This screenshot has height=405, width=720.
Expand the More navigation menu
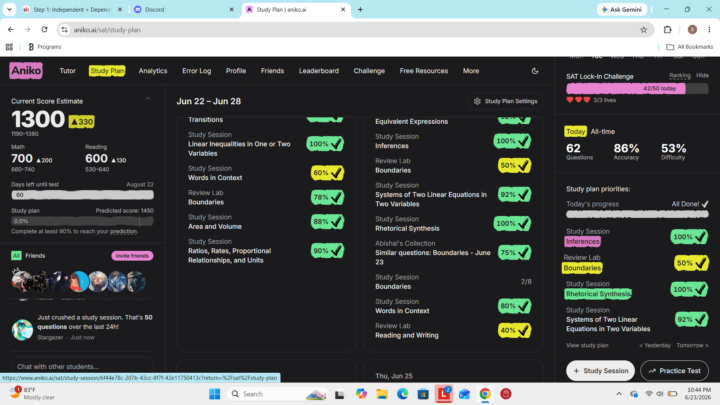coord(471,71)
